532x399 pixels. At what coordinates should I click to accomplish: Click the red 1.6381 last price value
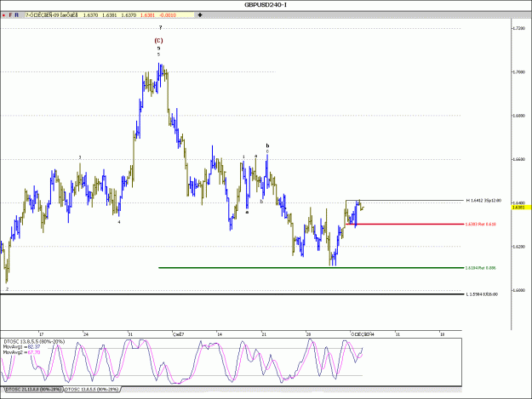click(147, 15)
